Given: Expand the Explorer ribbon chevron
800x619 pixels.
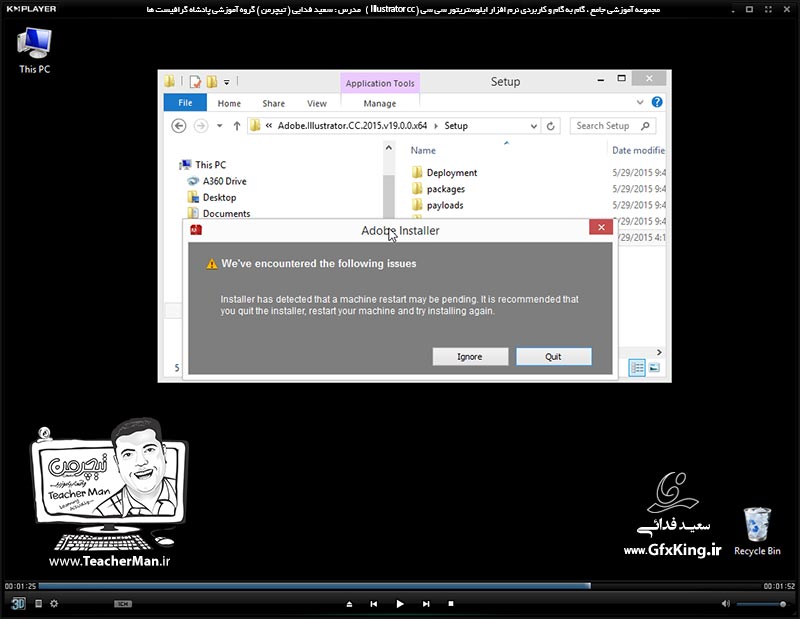Looking at the screenshot, I should (640, 103).
